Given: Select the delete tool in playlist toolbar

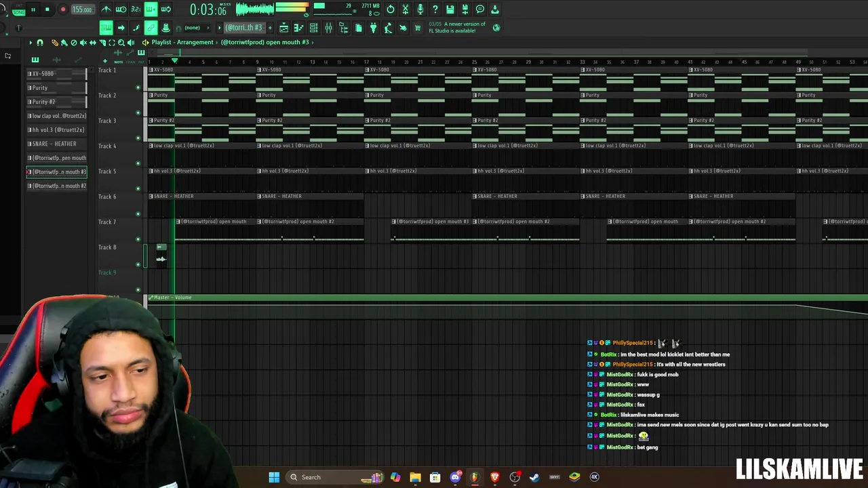Looking at the screenshot, I should pos(74,43).
